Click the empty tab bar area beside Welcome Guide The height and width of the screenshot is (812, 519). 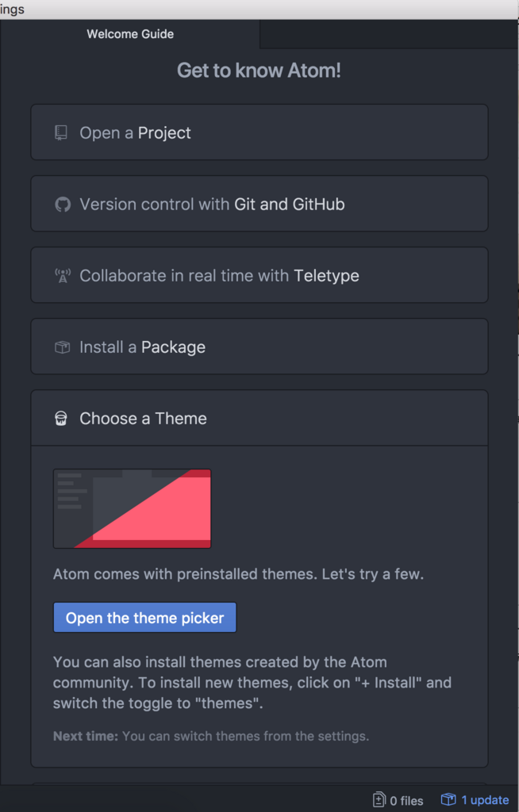pyautogui.click(x=389, y=34)
